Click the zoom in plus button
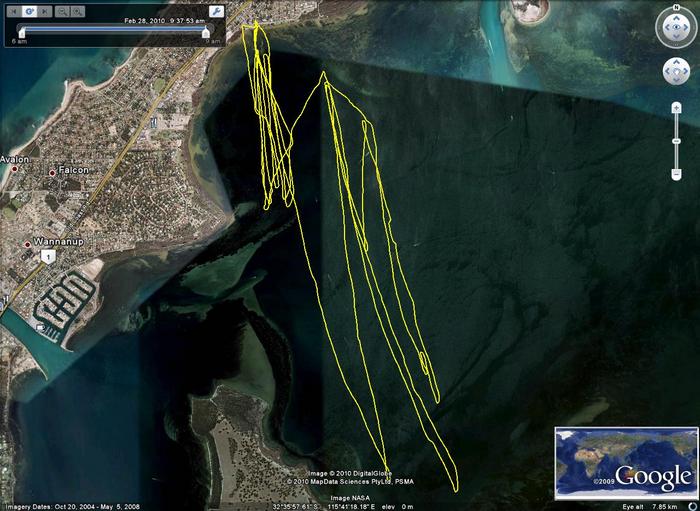Viewport: 700px width, 511px height. point(676,107)
